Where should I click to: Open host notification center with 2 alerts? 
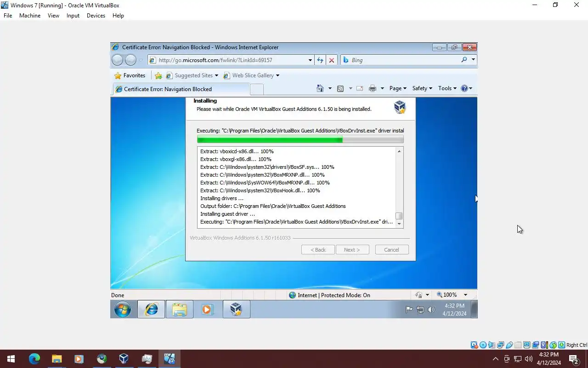[x=573, y=359]
